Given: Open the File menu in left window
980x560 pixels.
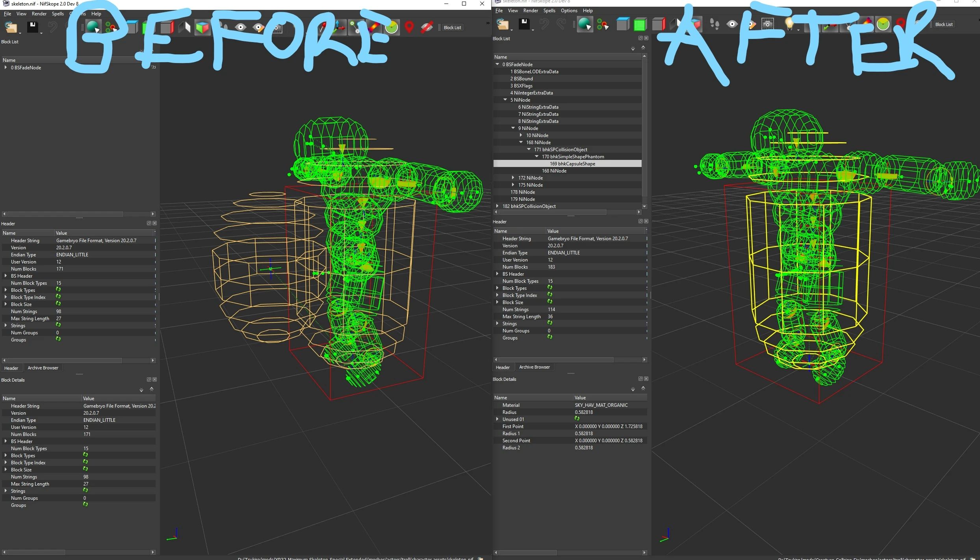Looking at the screenshot, I should (7, 14).
